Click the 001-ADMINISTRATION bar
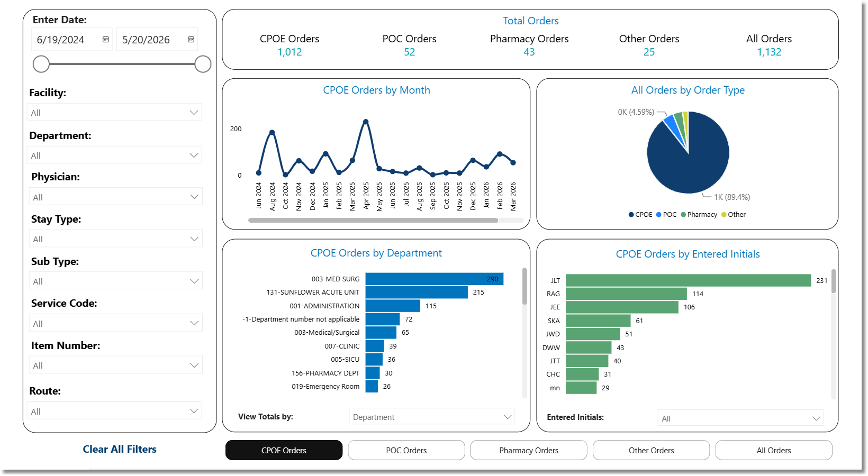The image size is (868, 476). click(393, 306)
